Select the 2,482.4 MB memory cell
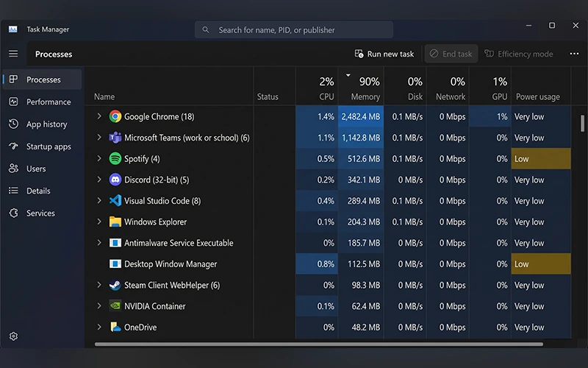 pyautogui.click(x=361, y=116)
